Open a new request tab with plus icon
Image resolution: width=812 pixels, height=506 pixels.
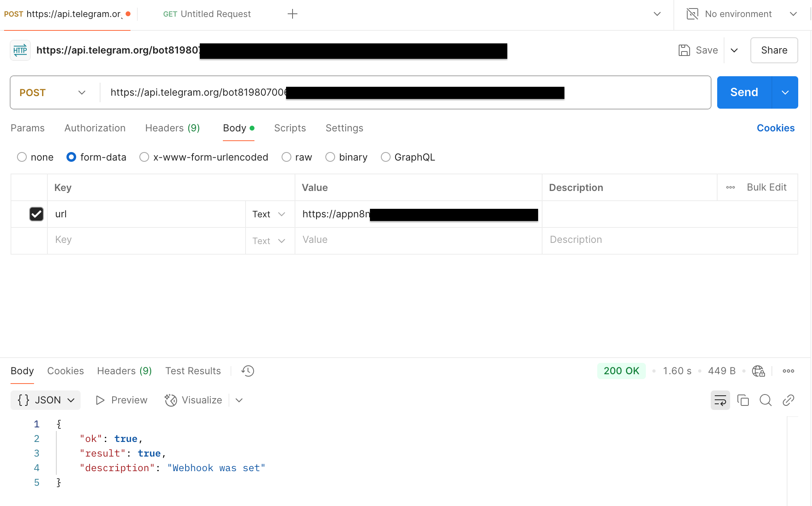coord(292,14)
